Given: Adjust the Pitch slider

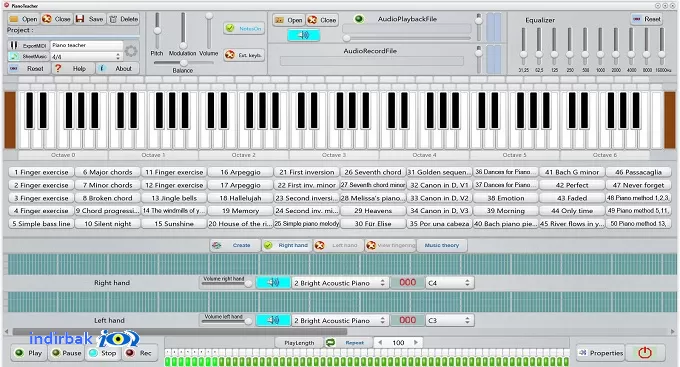Looking at the screenshot, I should [x=157, y=30].
